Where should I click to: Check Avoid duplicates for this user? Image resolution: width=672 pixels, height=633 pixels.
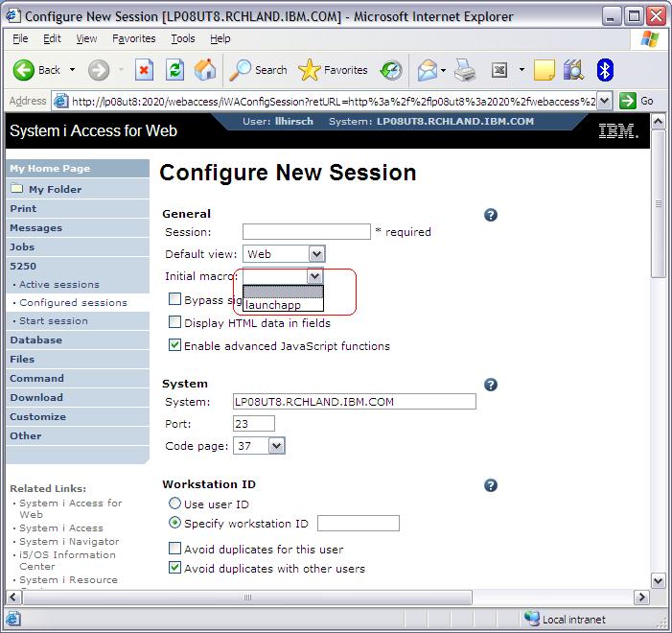174,548
